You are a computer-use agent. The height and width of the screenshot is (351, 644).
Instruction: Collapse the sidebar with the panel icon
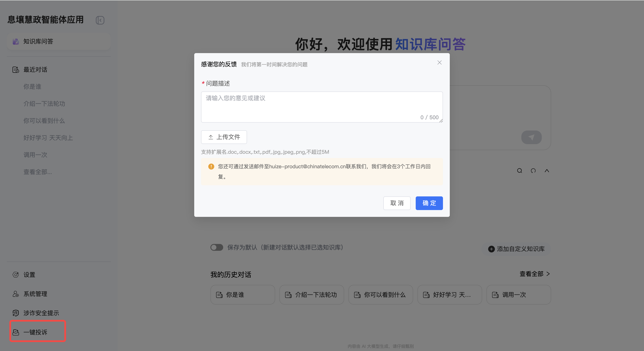pos(100,20)
